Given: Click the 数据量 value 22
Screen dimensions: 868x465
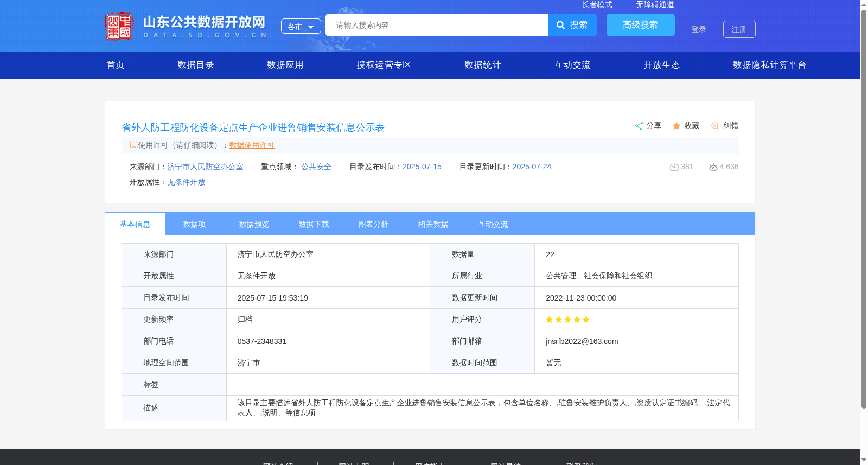Looking at the screenshot, I should tap(550, 254).
